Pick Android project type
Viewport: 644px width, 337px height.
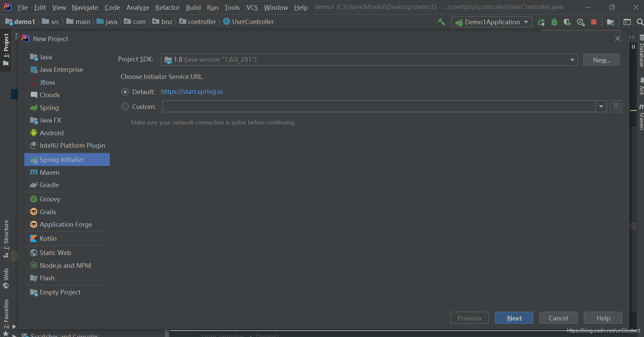[x=67, y=133]
